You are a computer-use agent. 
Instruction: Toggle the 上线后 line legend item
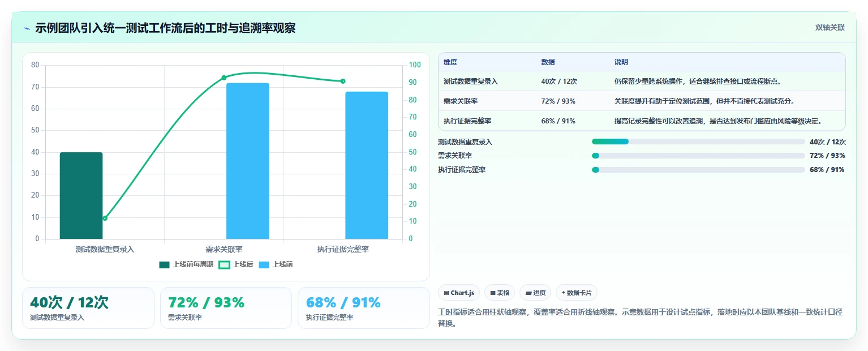coord(236,264)
